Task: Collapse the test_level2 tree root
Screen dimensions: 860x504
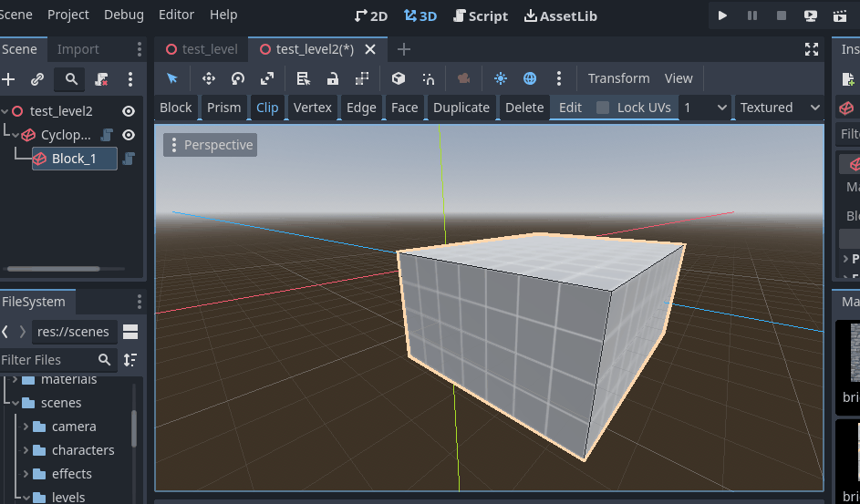Action: (x=5, y=111)
